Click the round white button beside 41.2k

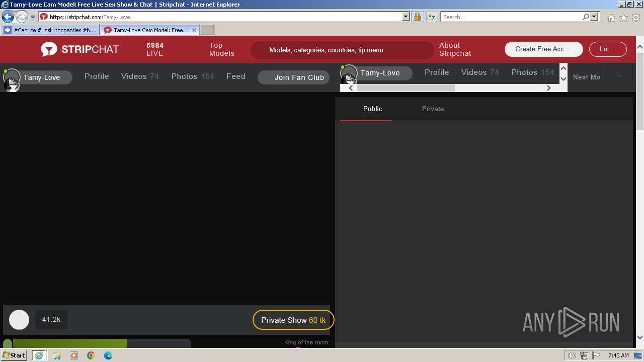(19, 320)
